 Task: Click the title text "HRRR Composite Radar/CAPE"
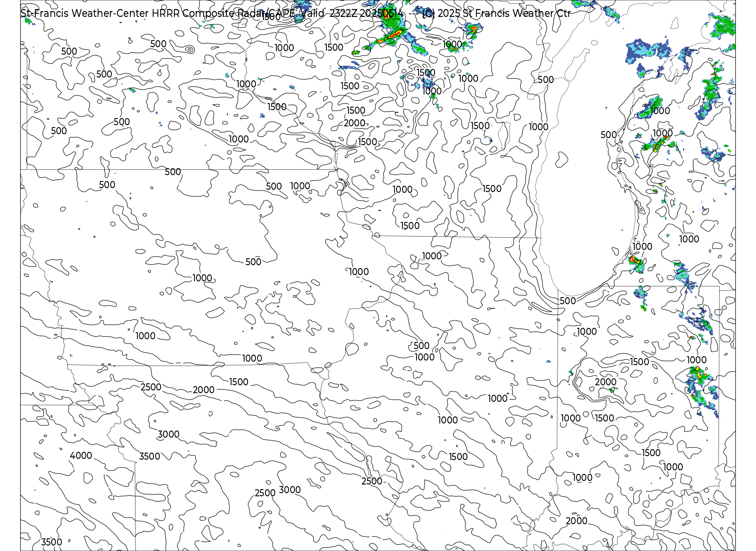[223, 13]
